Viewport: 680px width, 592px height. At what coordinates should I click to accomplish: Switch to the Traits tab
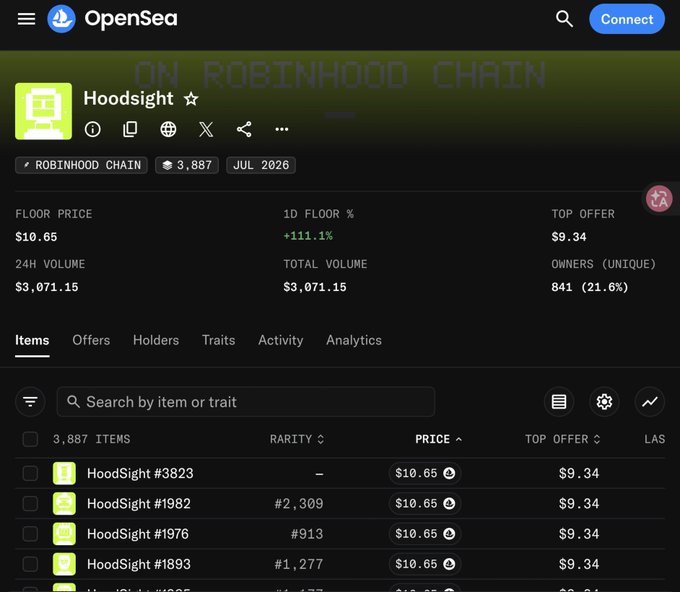219,340
